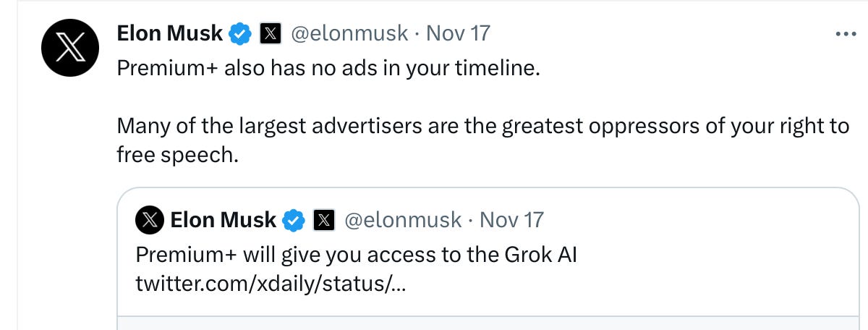Click the X affiliation badge in quoted post
The image size is (868, 330).
(323, 220)
